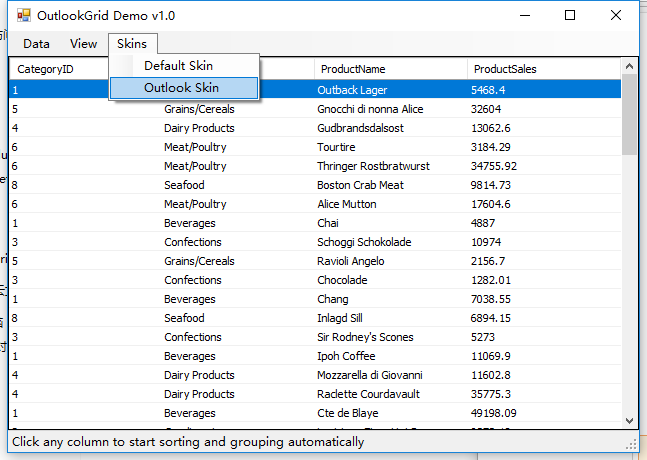
Task: Select the Boston Crab Meat cell
Action: 360,185
